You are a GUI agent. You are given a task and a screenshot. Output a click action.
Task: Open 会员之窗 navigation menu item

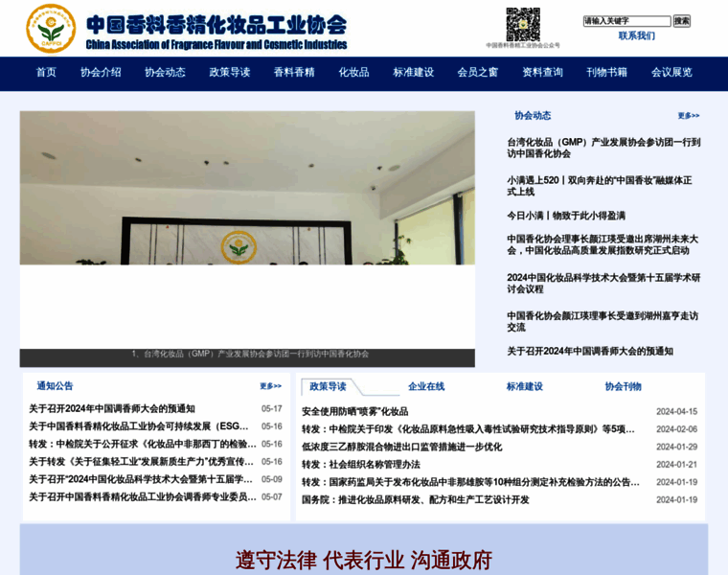point(478,72)
